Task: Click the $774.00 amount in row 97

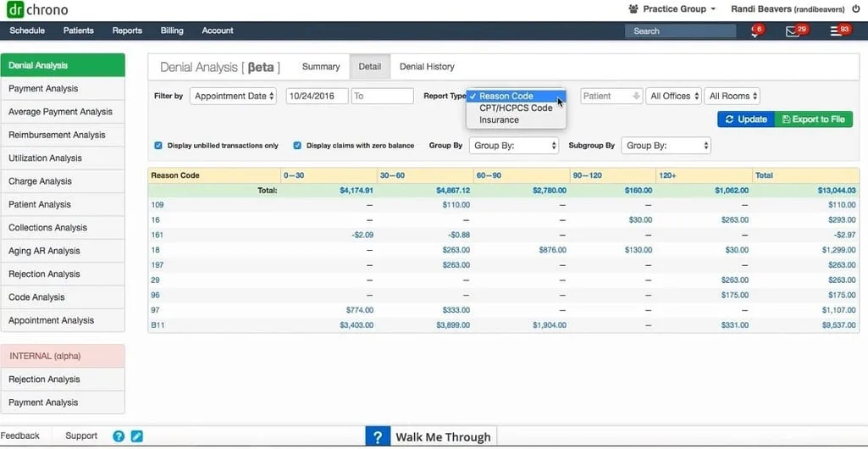Action: [x=360, y=311]
